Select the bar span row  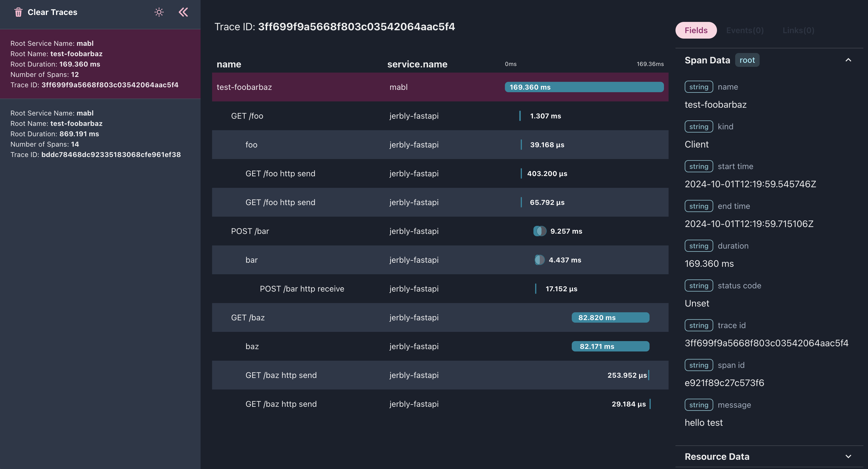point(440,260)
